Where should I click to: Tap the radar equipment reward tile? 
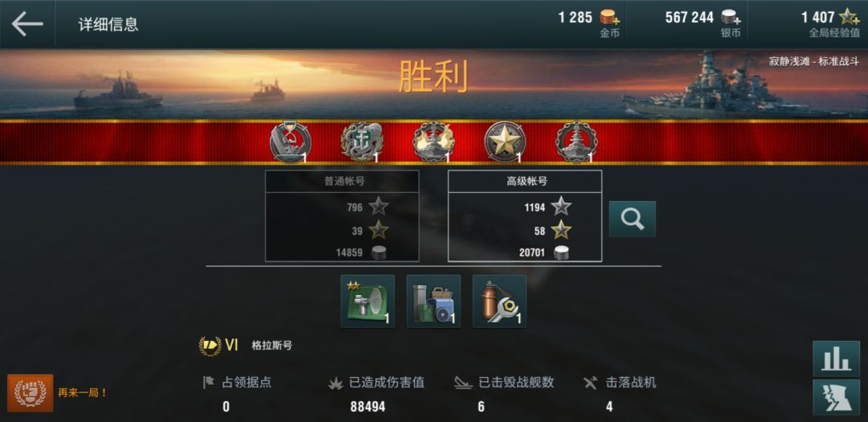(x=367, y=301)
